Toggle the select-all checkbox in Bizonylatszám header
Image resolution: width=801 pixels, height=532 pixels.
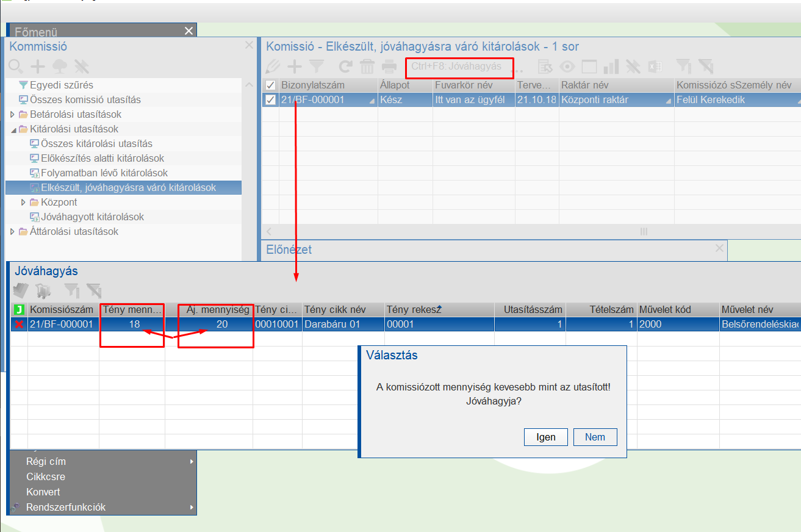tap(271, 85)
